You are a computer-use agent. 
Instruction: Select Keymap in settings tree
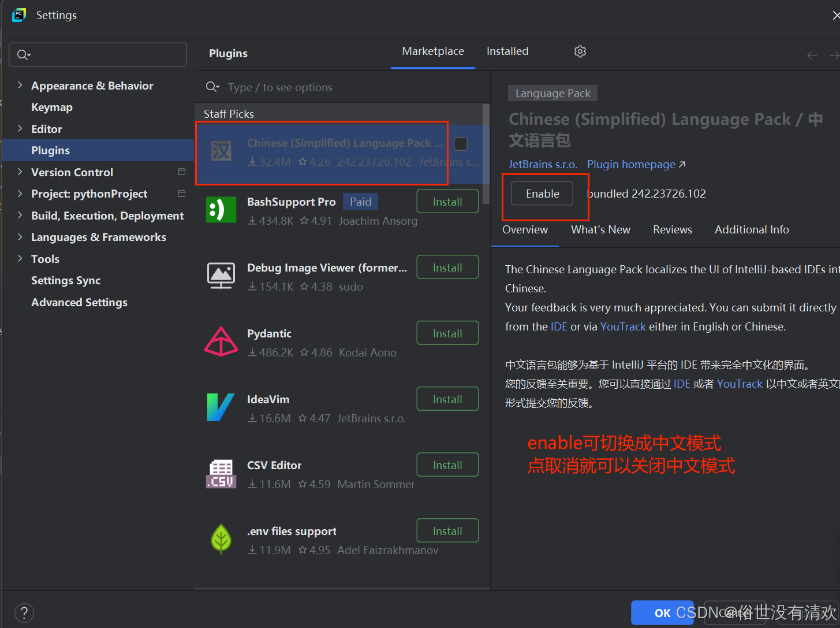tap(52, 107)
